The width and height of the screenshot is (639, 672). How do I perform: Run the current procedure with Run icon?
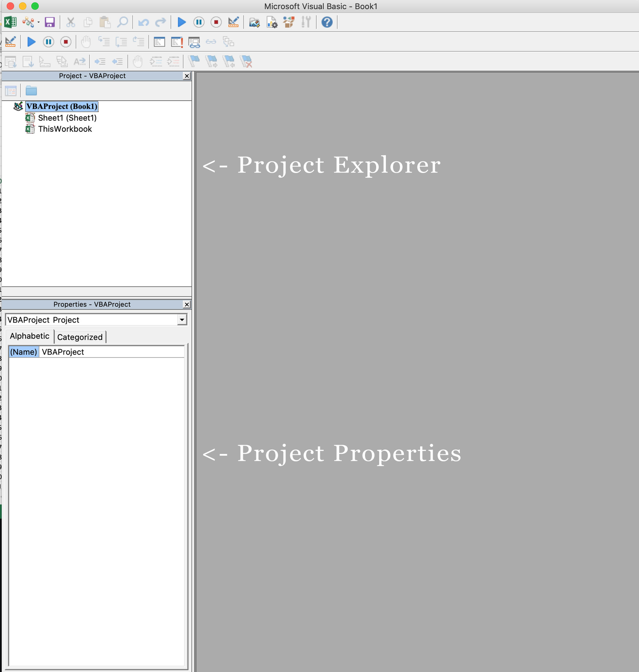coord(182,22)
